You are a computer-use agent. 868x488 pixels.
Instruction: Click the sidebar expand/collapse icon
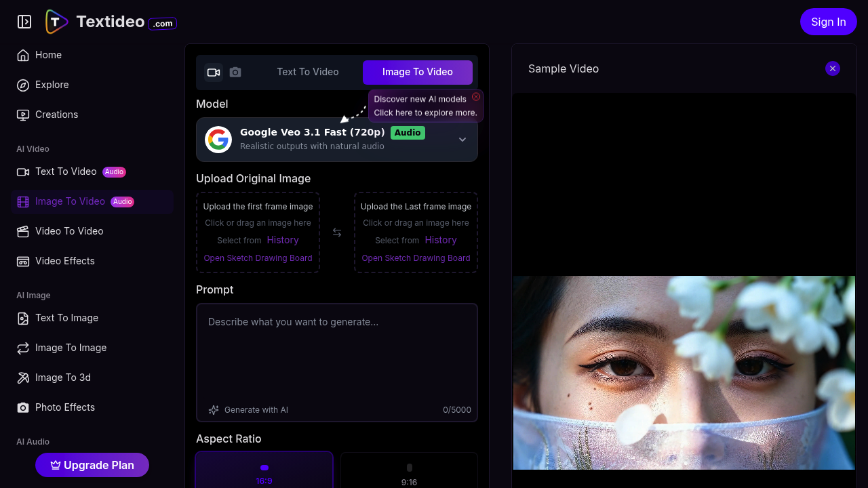tap(24, 21)
